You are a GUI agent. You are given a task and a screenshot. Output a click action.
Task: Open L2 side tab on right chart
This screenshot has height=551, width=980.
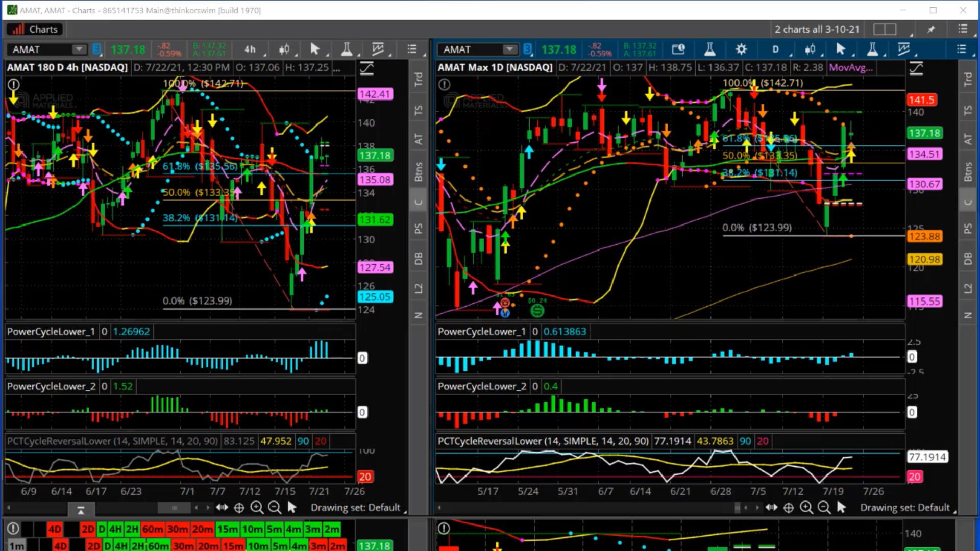click(968, 289)
